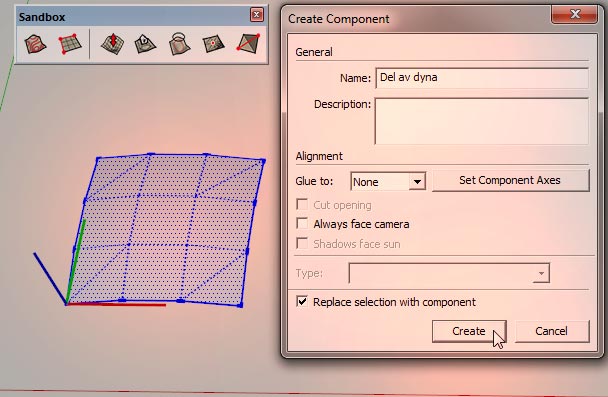608x397 pixels.
Task: Expand the Type dropdown
Action: 449,273
